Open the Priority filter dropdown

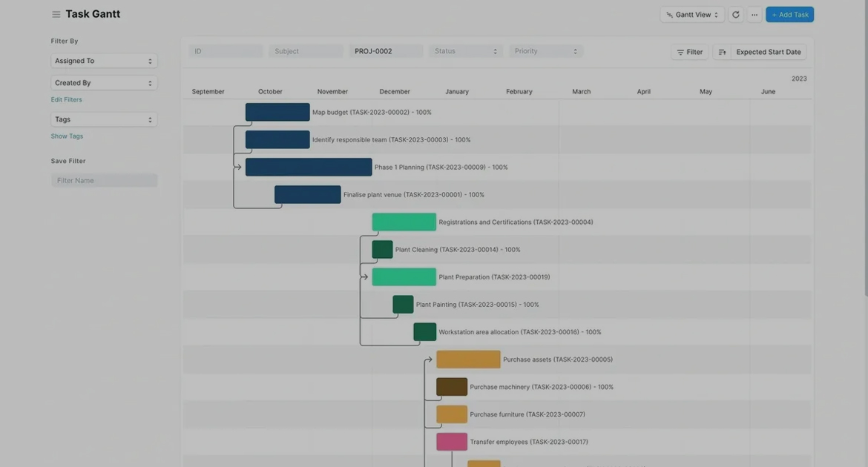(x=545, y=51)
